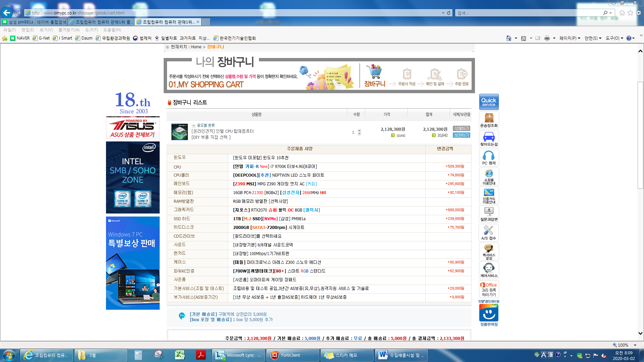
Task: Open 질문과답변 sidebar icon
Action: coord(489,214)
